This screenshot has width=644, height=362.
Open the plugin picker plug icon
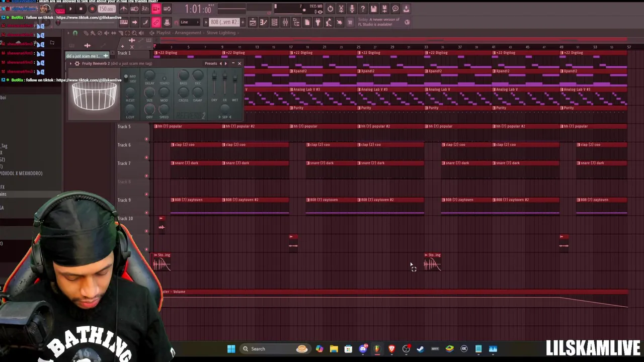317,22
